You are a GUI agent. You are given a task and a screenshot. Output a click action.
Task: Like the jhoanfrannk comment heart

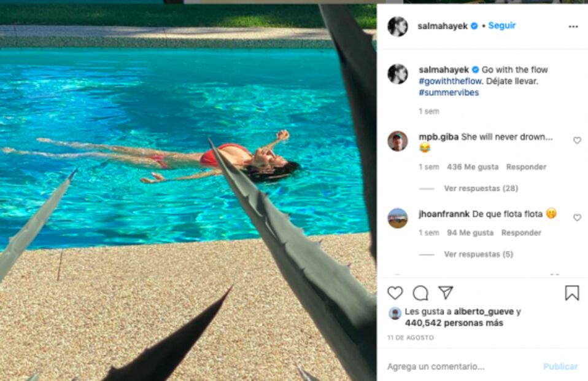[x=577, y=218]
